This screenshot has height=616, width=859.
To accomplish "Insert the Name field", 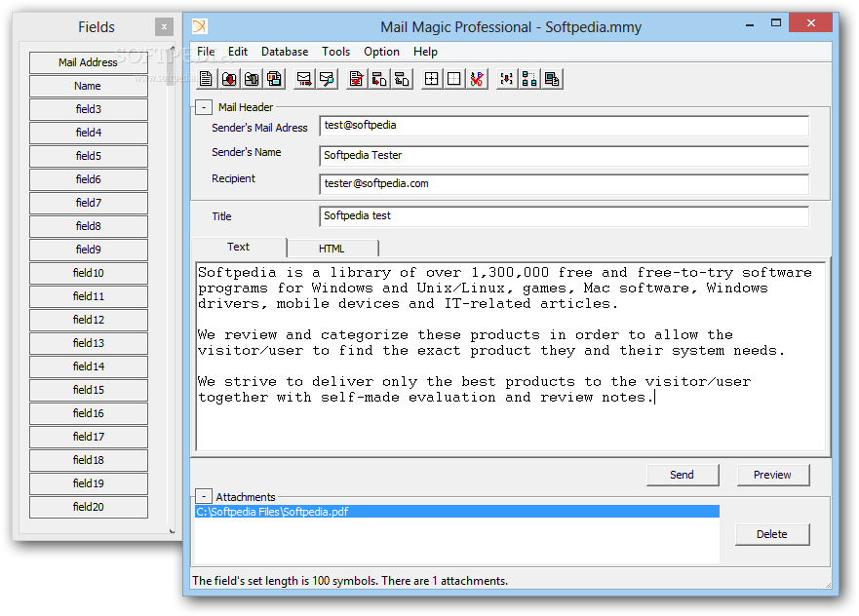I will point(88,86).
